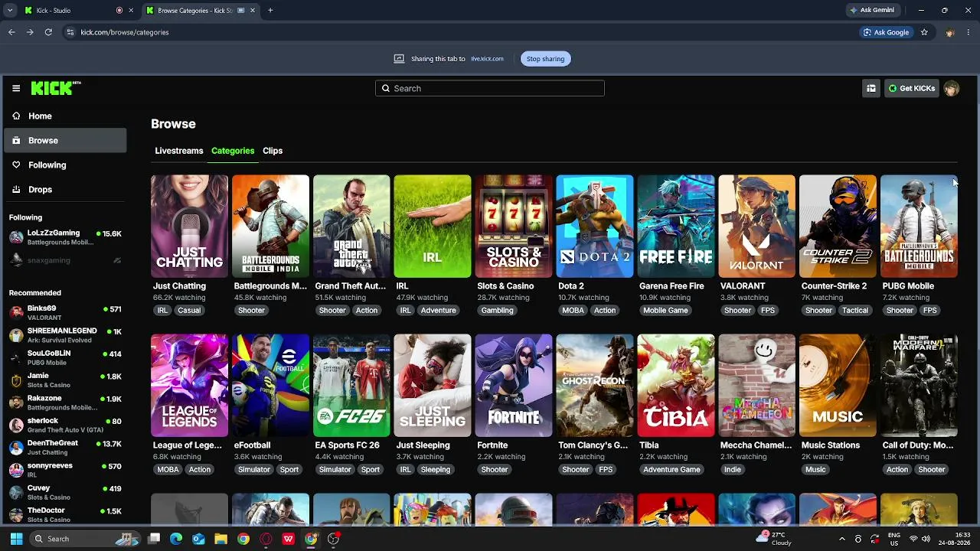The height and width of the screenshot is (551, 980).
Task: Switch to Livestreams tab
Action: (179, 151)
